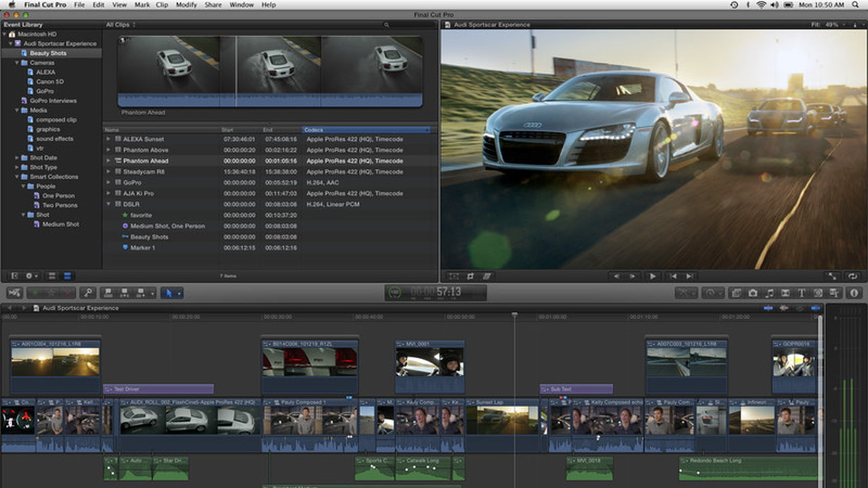The height and width of the screenshot is (488, 868).
Task: Toggle video skimming in the timeline
Action: 768,308
